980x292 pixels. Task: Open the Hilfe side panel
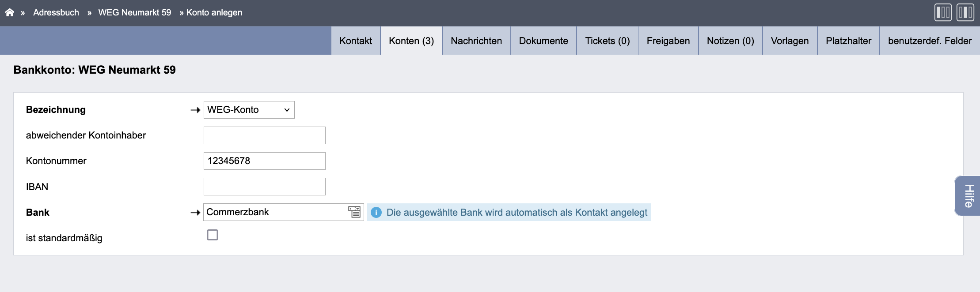coord(968,196)
